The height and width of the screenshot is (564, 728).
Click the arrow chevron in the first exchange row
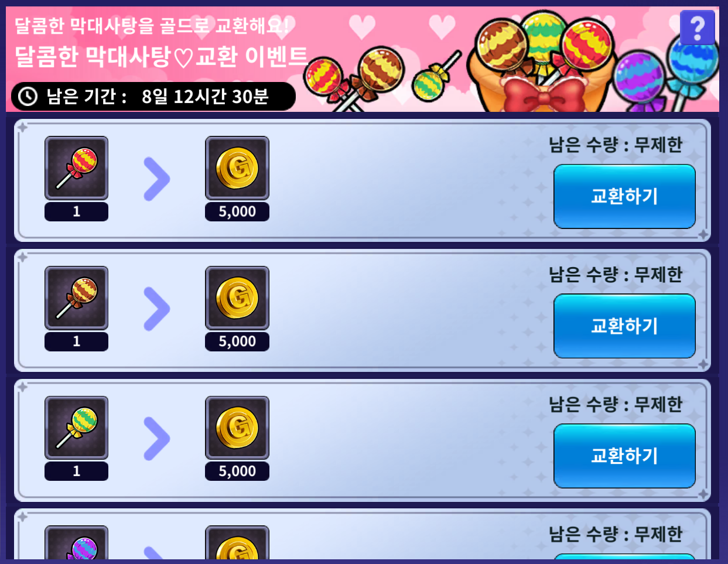coord(156,179)
